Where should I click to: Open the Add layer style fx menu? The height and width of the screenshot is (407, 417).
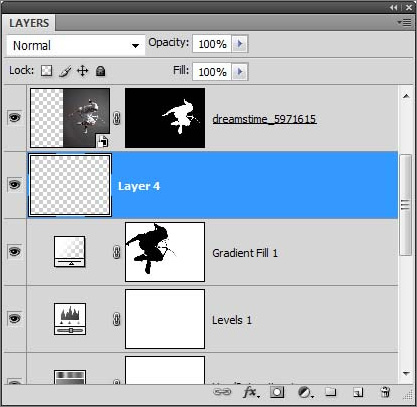(x=251, y=392)
